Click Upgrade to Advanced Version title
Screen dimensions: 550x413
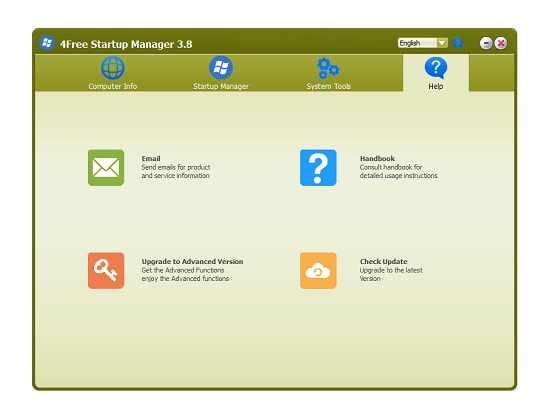click(x=192, y=261)
